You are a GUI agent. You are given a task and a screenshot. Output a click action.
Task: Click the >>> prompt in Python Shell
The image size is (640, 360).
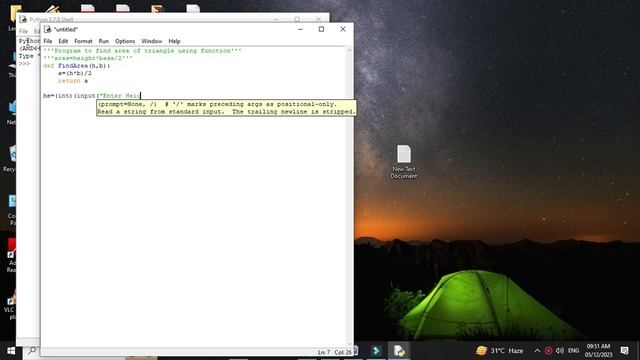click(x=24, y=64)
